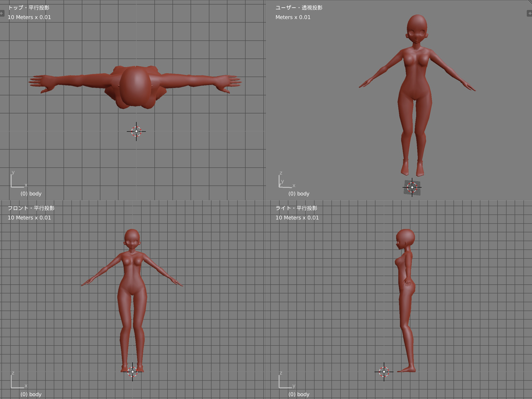Click the YZ axis gizmo in right-side view
Viewport: 532px width, 399px height.
click(287, 380)
